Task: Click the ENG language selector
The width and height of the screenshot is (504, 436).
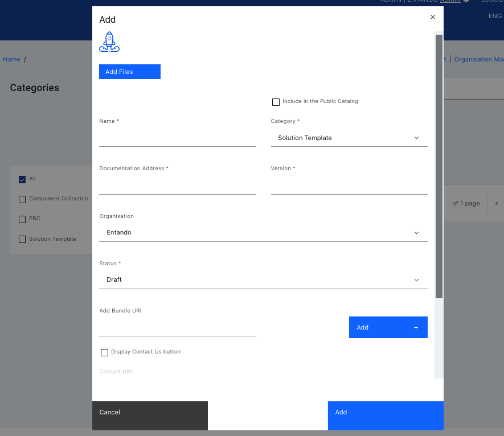Action: 495,16
